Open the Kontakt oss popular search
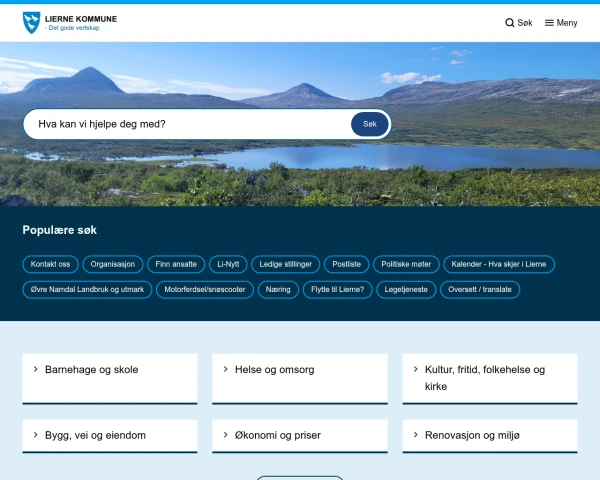The width and height of the screenshot is (600, 480). [51, 264]
